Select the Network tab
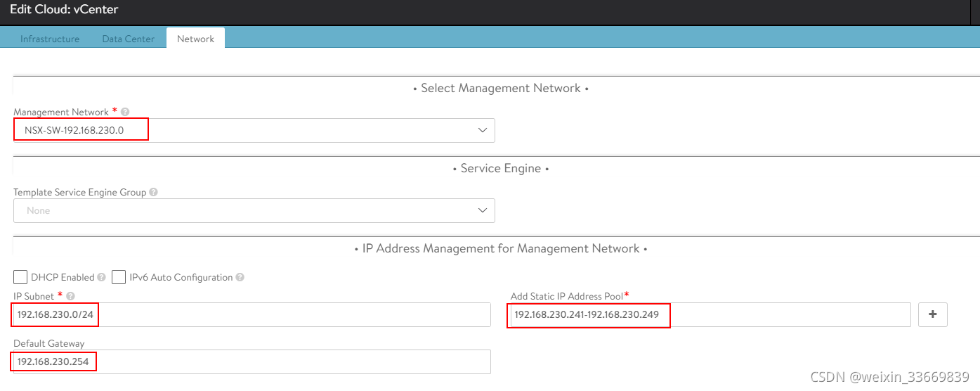Screen dimensions: 980x391 (x=195, y=39)
